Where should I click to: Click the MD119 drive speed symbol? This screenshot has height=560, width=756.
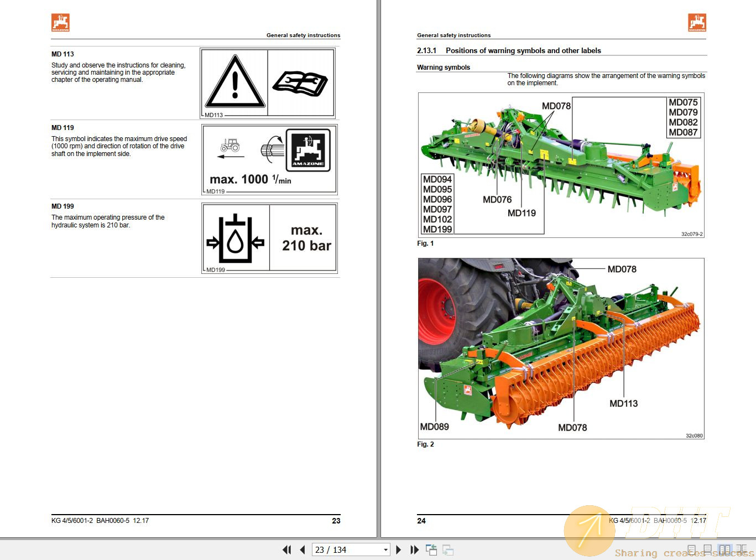pos(269,159)
